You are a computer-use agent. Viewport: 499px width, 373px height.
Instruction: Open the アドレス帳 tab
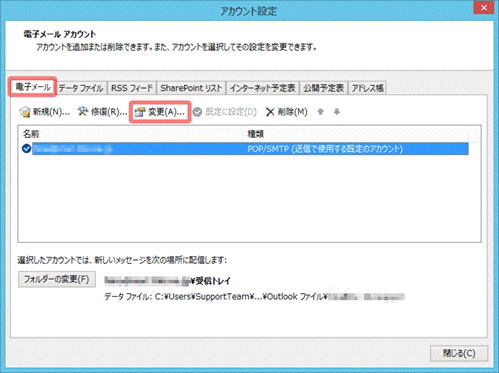coord(367,88)
